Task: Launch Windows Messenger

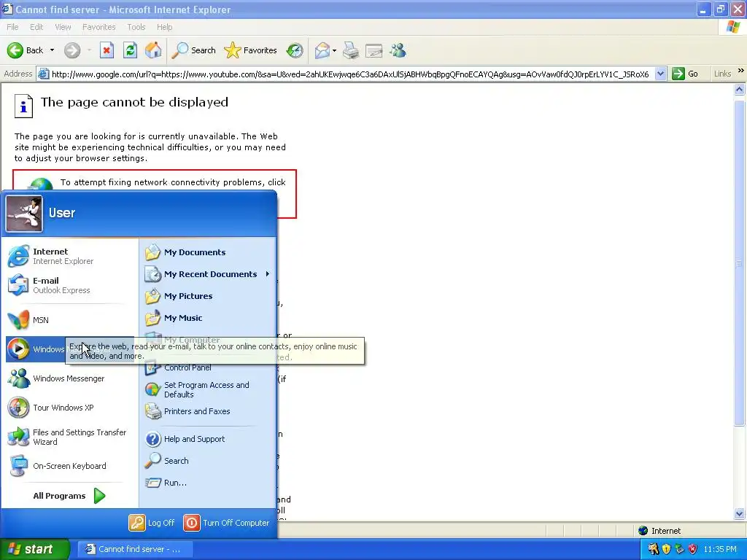Action: click(x=71, y=378)
